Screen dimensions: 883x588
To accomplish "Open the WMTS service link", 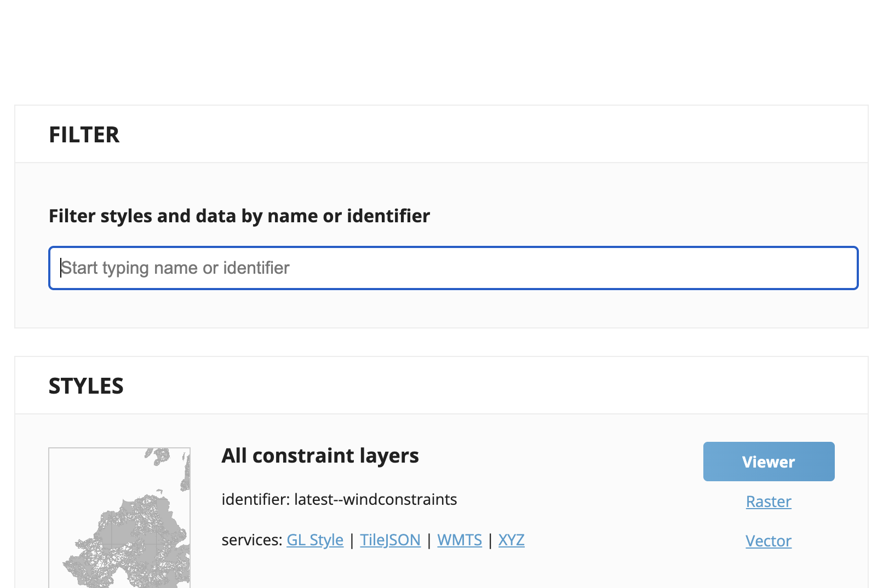I will (x=460, y=540).
